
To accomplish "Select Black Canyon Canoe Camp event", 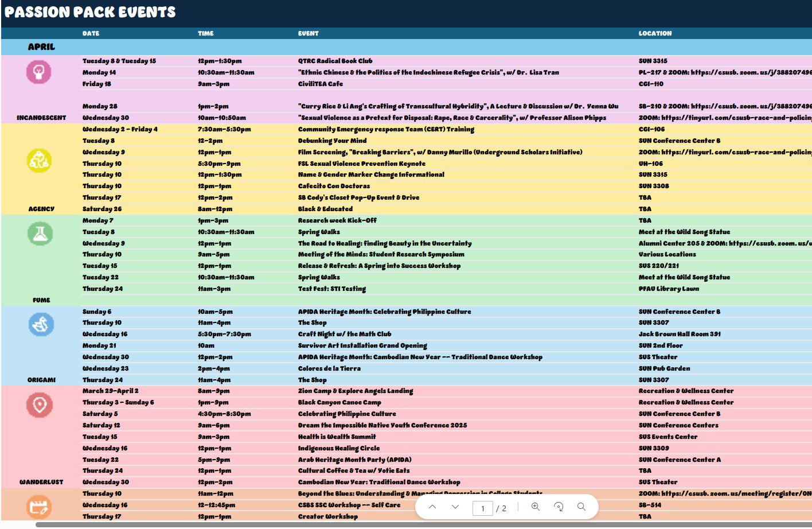I will pos(339,402).
